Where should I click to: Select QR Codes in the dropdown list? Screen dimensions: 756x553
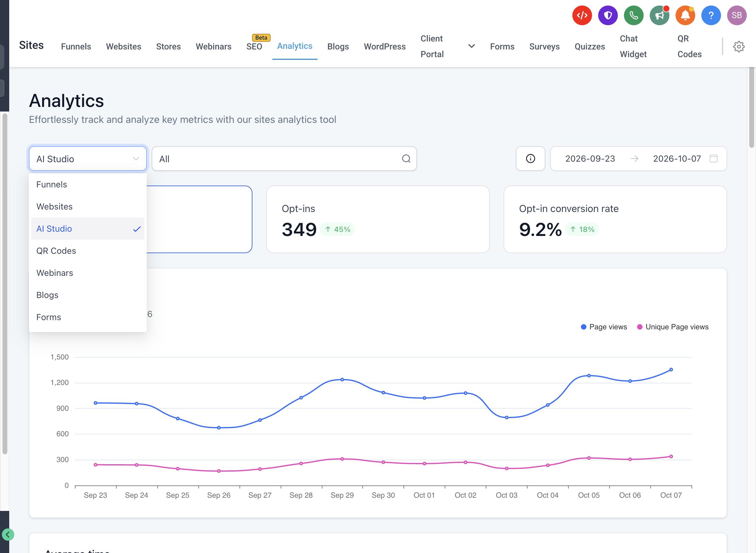click(x=88, y=251)
